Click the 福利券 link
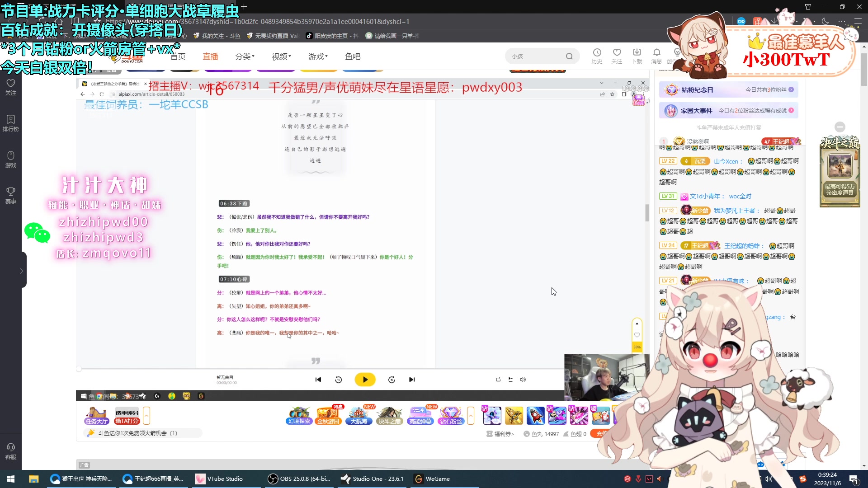Screen dimensions: 868x488 500,434
